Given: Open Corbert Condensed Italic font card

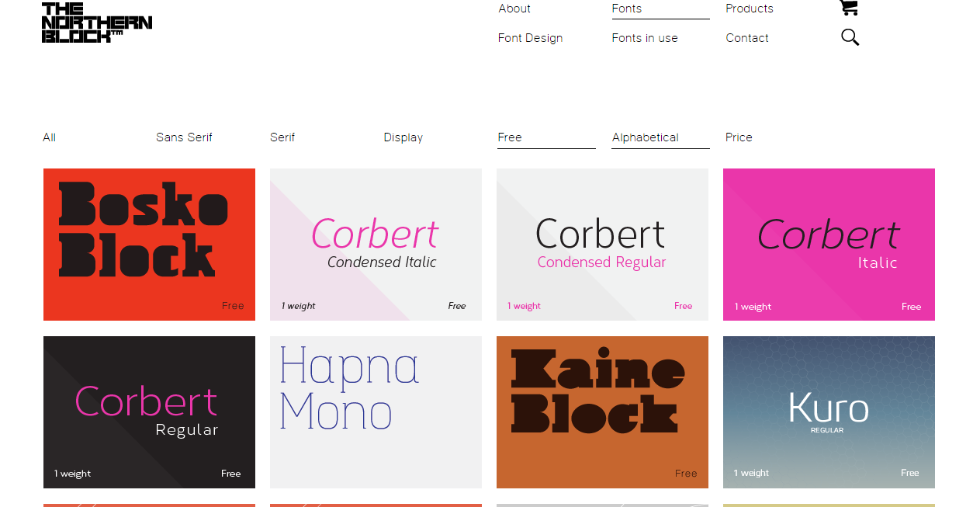Looking at the screenshot, I should tap(376, 245).
